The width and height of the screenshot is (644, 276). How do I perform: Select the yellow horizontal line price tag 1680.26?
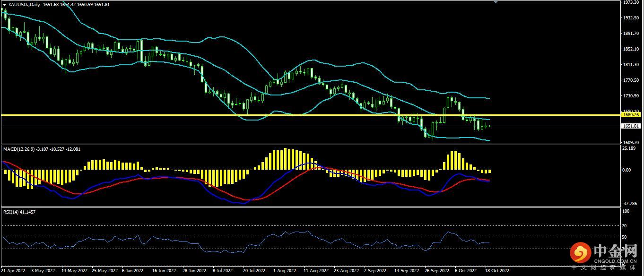[x=631, y=115]
